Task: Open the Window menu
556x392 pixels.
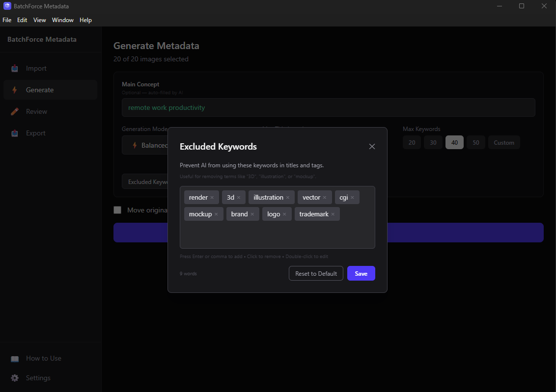Action: pyautogui.click(x=62, y=20)
